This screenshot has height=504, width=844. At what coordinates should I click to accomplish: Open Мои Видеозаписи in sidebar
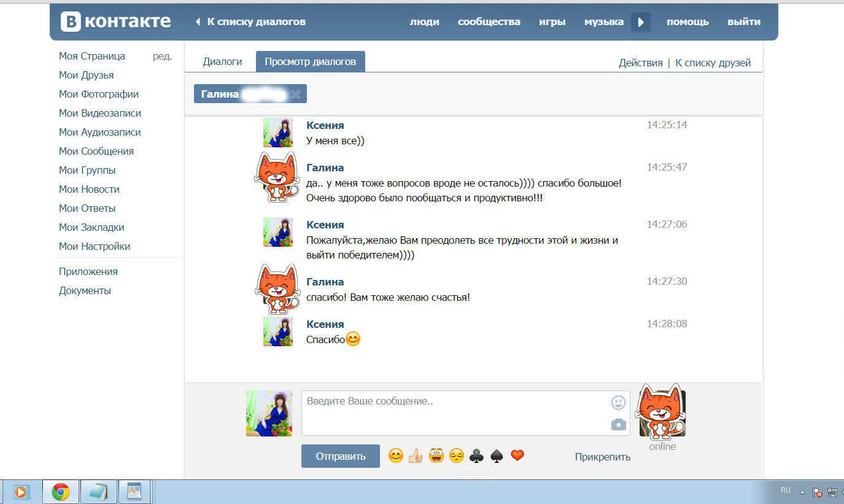click(x=100, y=113)
